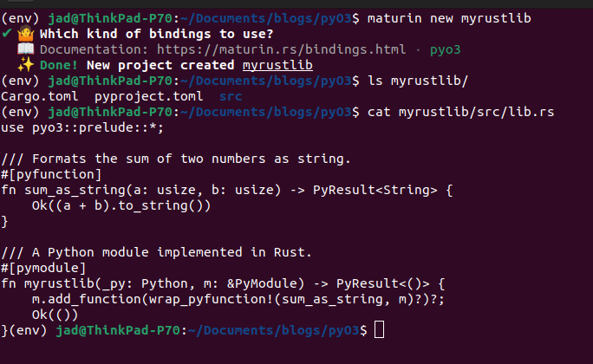593x364 pixels.
Task: Click the terminal cursor block
Action: (379, 330)
